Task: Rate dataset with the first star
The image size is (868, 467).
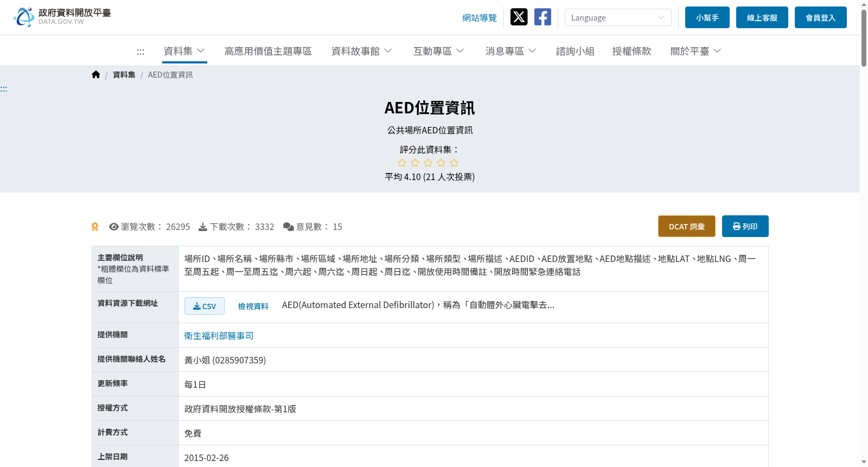Action: pyautogui.click(x=402, y=163)
